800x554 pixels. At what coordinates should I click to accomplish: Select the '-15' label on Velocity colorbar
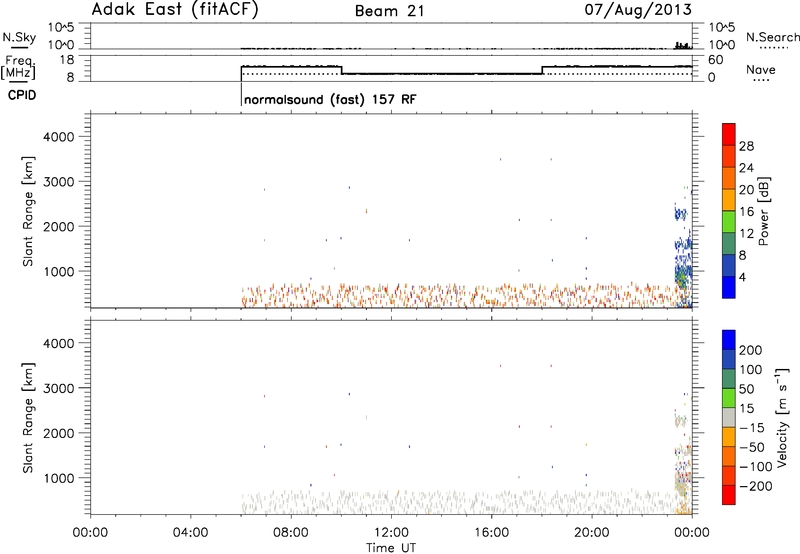point(752,428)
